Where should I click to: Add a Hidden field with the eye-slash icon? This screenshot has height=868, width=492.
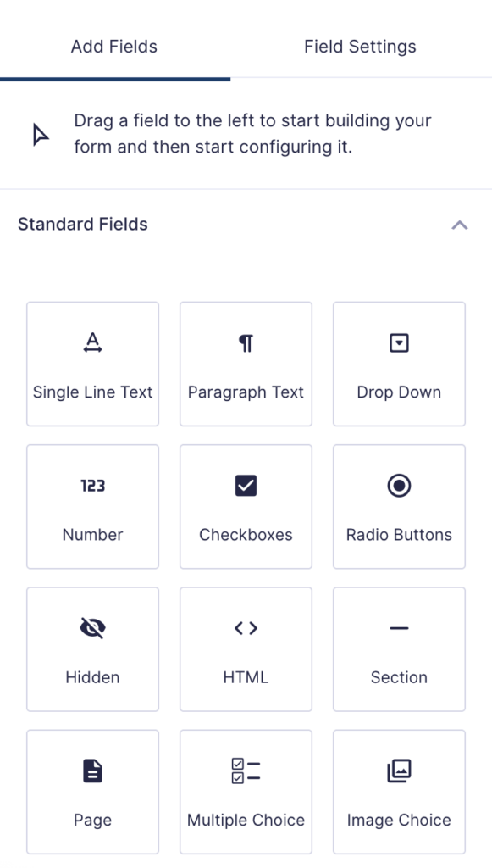pyautogui.click(x=92, y=627)
